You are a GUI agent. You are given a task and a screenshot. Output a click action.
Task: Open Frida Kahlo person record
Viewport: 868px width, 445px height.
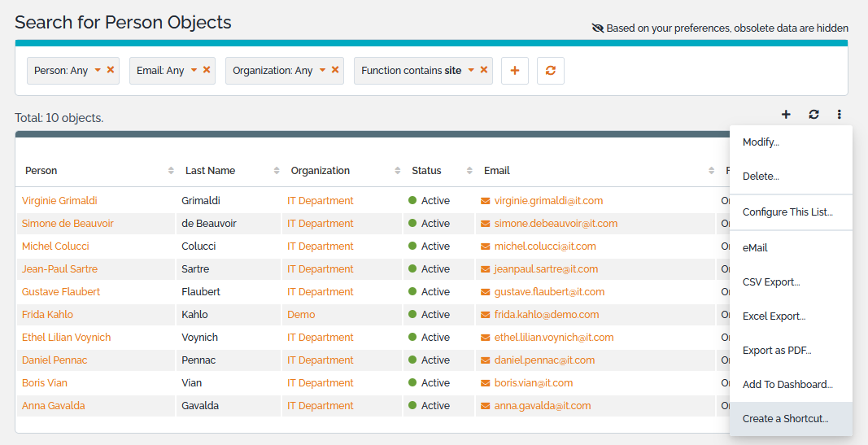[x=47, y=315]
